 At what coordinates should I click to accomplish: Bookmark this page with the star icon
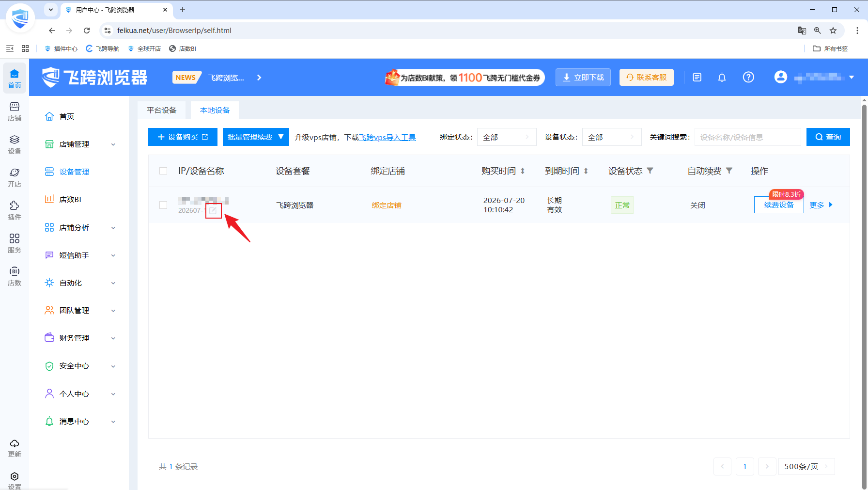click(x=833, y=31)
